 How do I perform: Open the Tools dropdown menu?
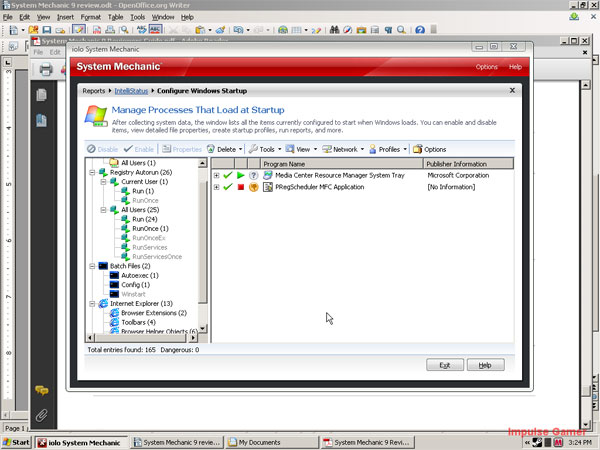[265, 149]
